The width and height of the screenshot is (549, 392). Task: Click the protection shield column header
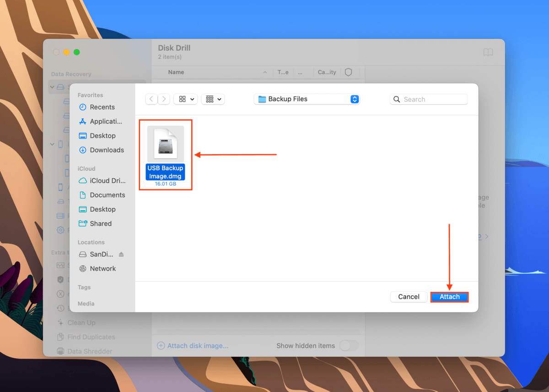(x=348, y=72)
